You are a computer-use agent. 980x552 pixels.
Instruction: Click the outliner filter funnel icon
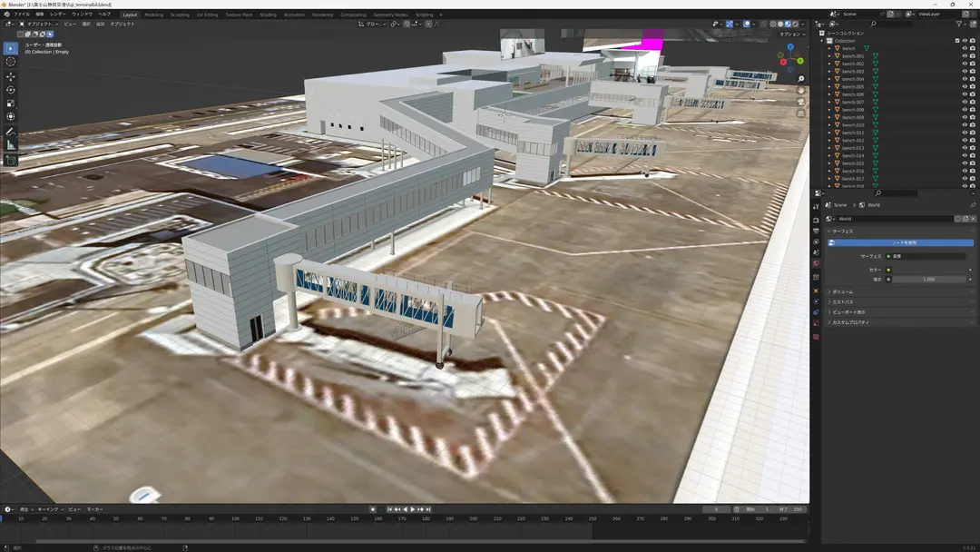pyautogui.click(x=959, y=24)
